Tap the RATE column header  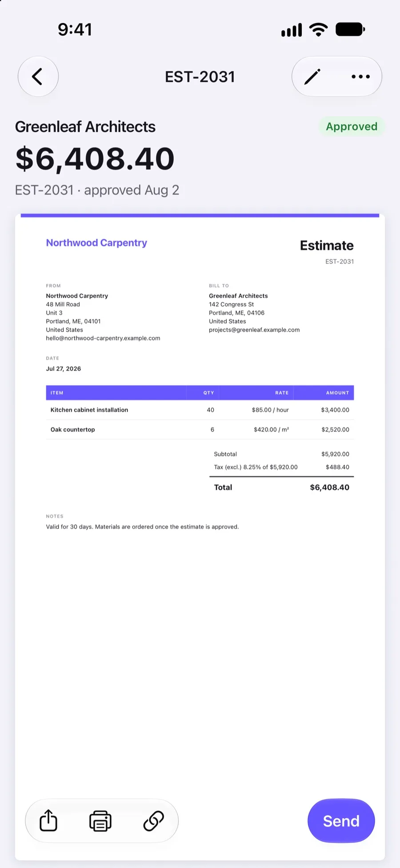282,393
